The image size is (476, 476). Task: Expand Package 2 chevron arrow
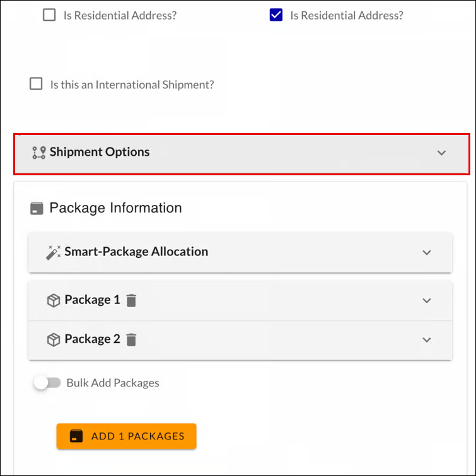click(427, 340)
